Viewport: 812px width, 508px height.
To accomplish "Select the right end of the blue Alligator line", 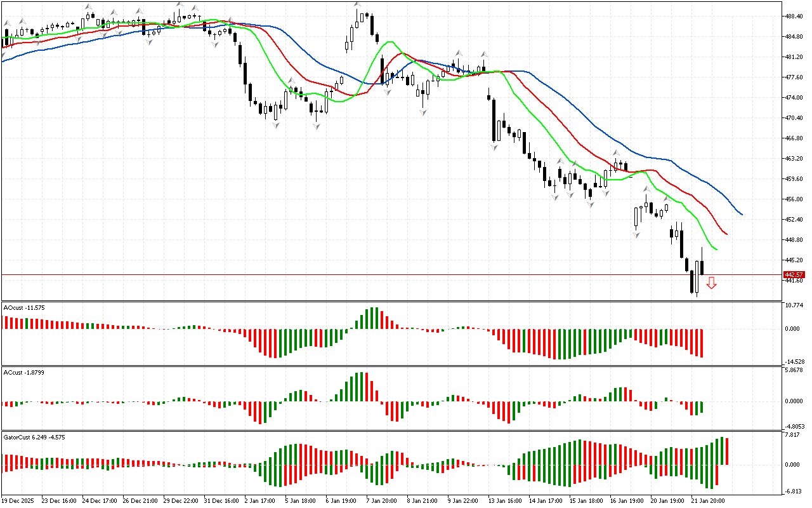I will coord(742,214).
